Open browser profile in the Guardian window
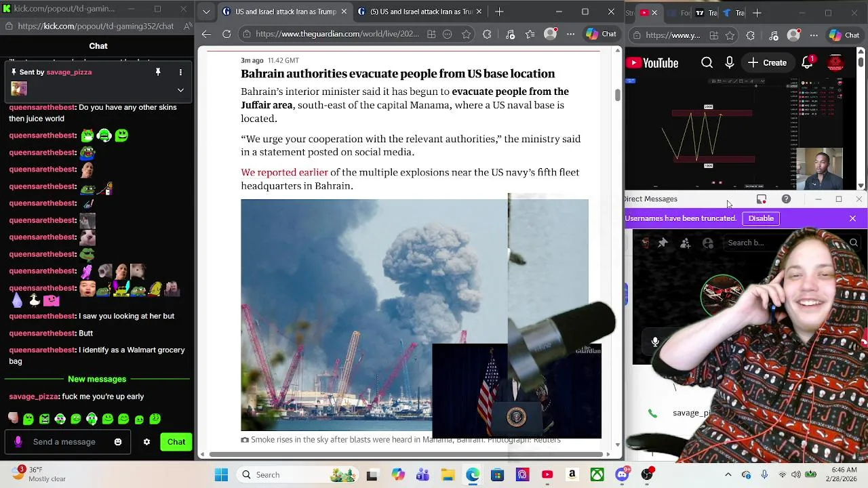Image resolution: width=868 pixels, height=488 pixels. pos(550,34)
